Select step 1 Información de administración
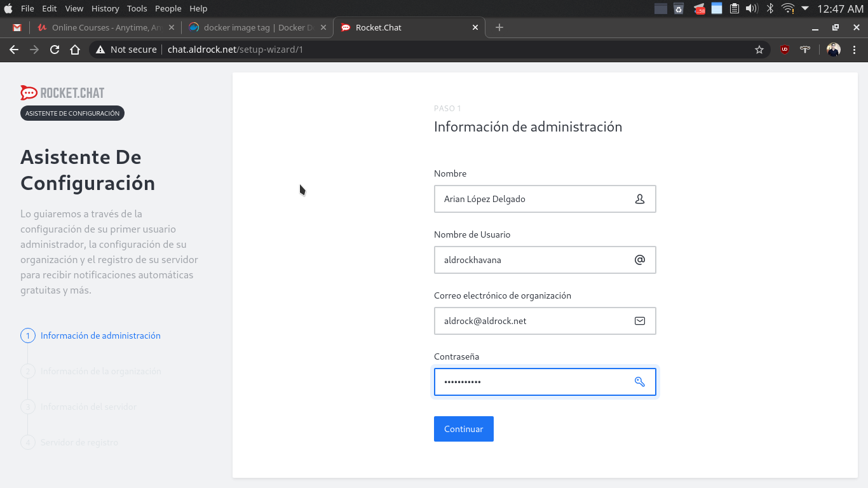The width and height of the screenshot is (868, 488). tap(91, 335)
